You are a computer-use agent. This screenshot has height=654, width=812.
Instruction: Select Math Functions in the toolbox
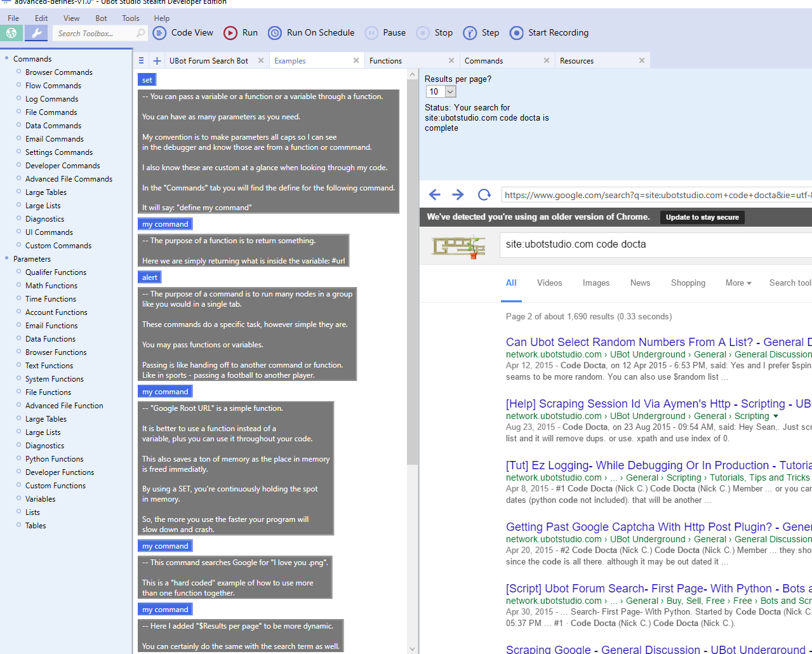(51, 286)
